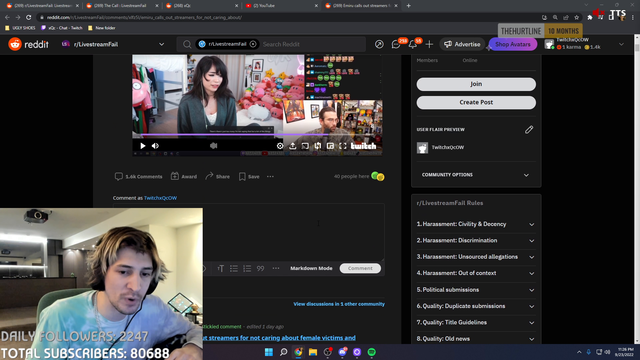Open TwitchxQcOW profile link above comment box

[160, 198]
